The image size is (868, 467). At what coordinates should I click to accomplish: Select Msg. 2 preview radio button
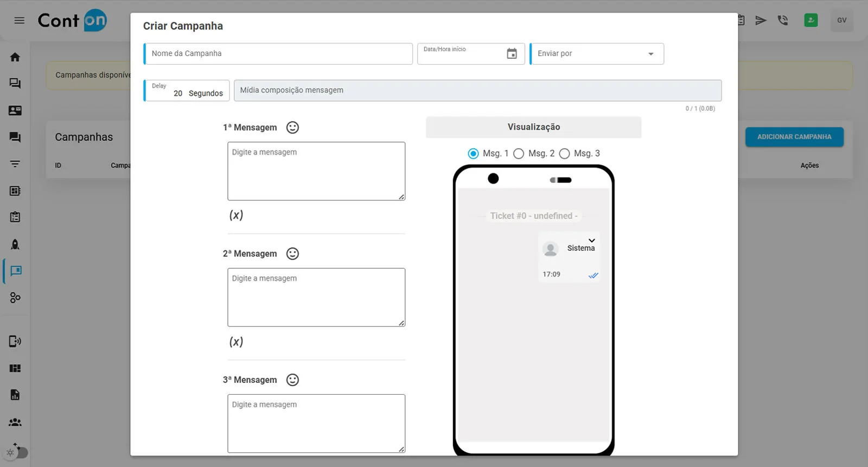coord(519,154)
